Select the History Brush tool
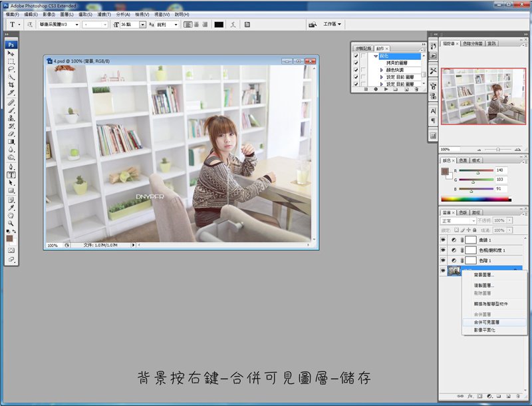This screenshot has height=406, width=532. (x=11, y=126)
